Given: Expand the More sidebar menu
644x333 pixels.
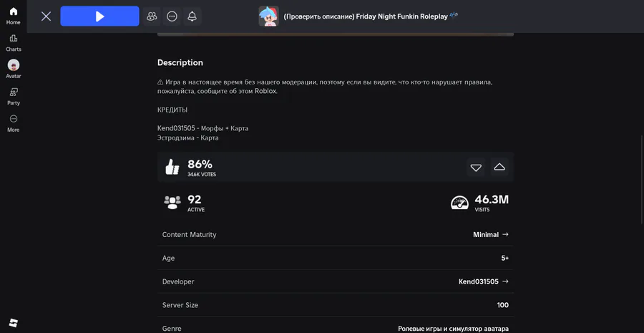Looking at the screenshot, I should tap(13, 122).
